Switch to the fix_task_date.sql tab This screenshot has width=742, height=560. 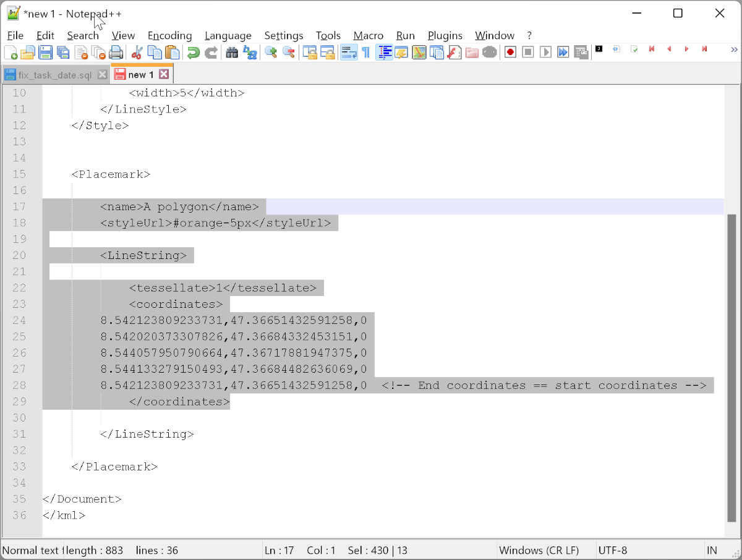(x=56, y=75)
